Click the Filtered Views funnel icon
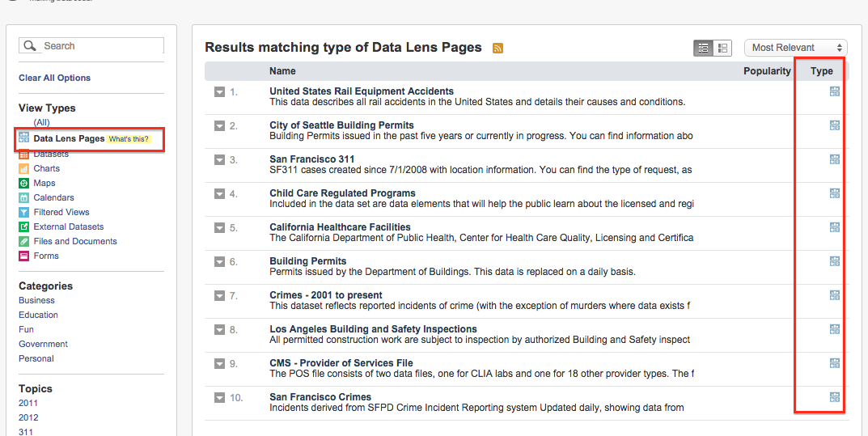This screenshot has width=868, height=436. coord(23,213)
